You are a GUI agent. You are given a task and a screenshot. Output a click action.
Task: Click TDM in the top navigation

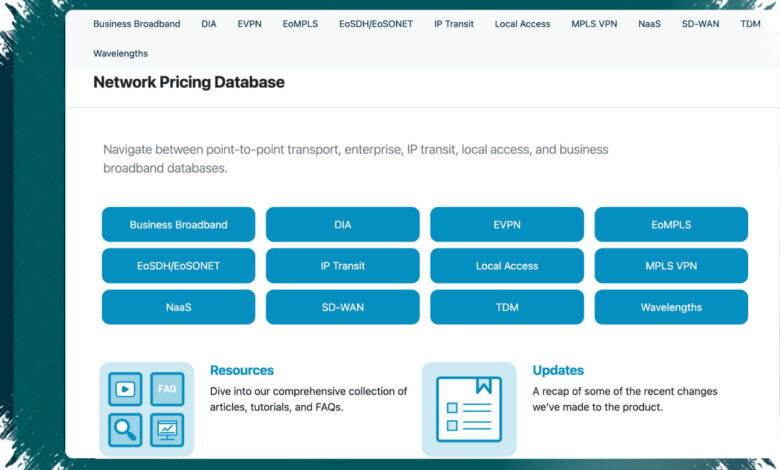750,24
